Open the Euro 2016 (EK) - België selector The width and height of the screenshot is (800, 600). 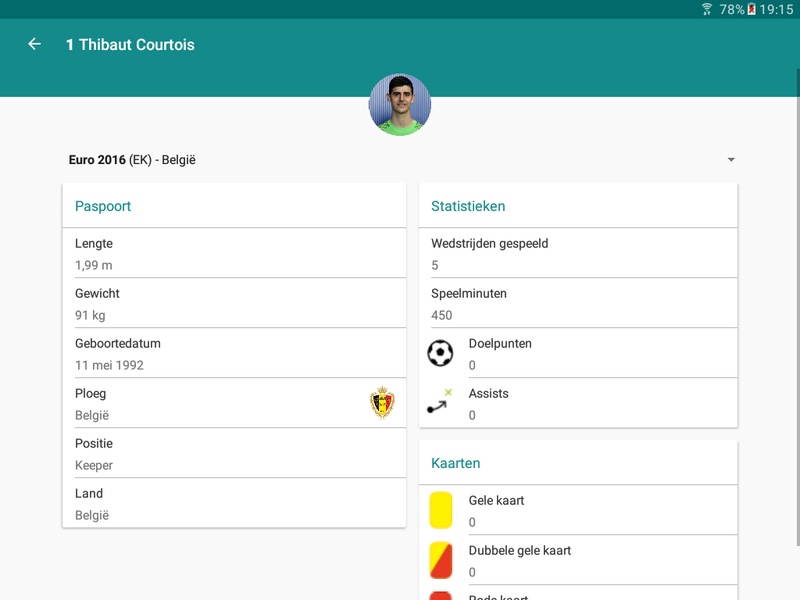(x=400, y=160)
